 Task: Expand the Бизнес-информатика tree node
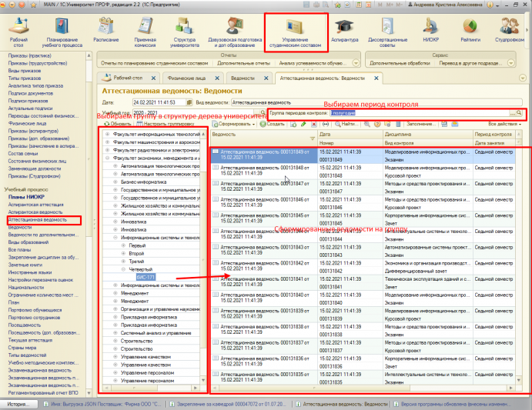pyautogui.click(x=115, y=182)
